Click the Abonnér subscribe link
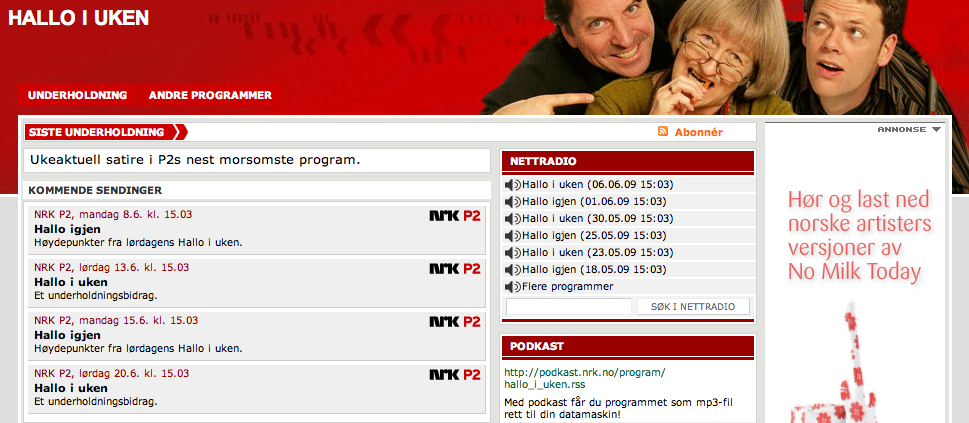Screen dimensions: 969x423 click(698, 132)
